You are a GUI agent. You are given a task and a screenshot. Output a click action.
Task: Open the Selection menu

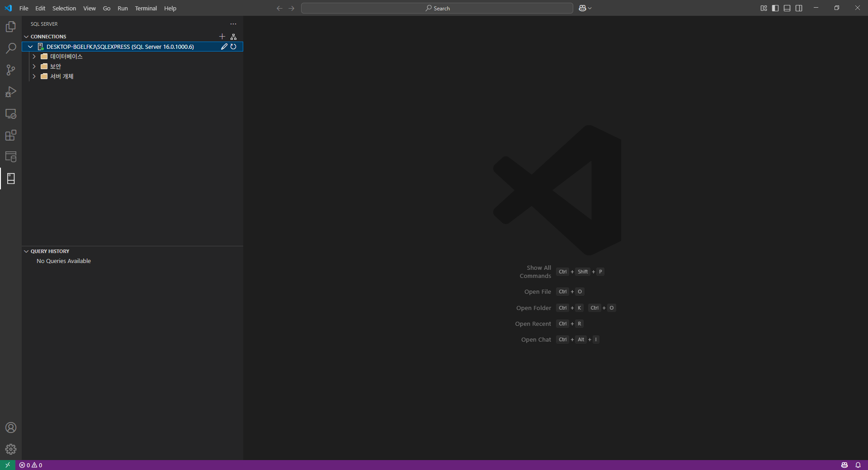pyautogui.click(x=64, y=8)
